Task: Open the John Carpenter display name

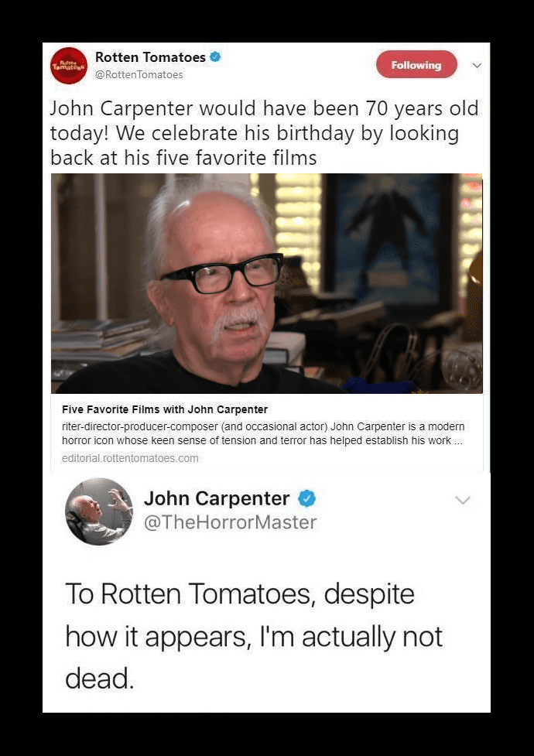Action: point(217,498)
